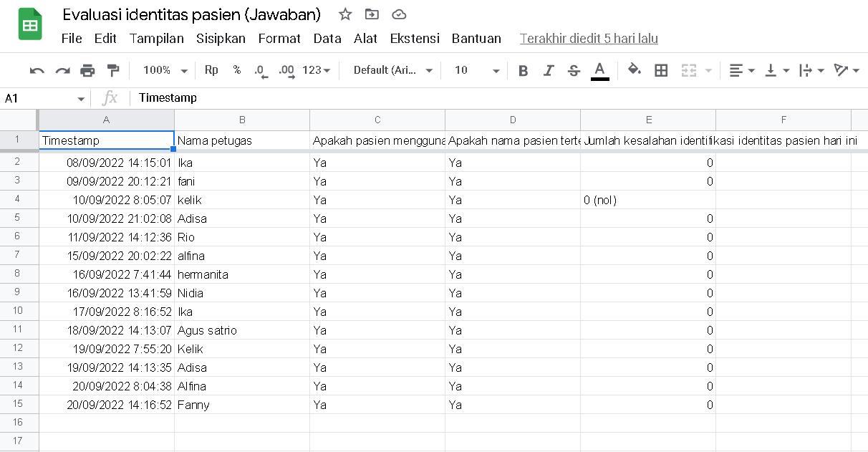The height and width of the screenshot is (452, 868).
Task: Select the cell containing 'Rio'
Action: 242,237
